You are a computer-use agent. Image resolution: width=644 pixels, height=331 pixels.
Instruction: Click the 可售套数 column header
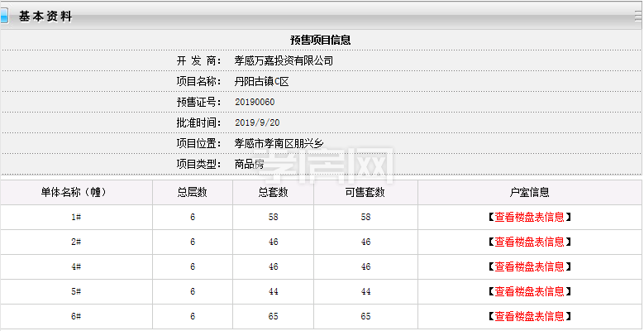pos(365,193)
